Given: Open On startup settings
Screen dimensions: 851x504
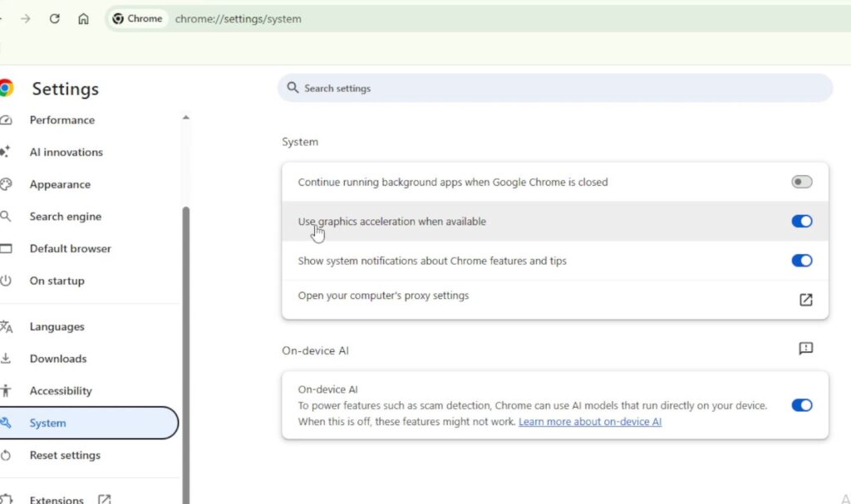Looking at the screenshot, I should coord(57,281).
